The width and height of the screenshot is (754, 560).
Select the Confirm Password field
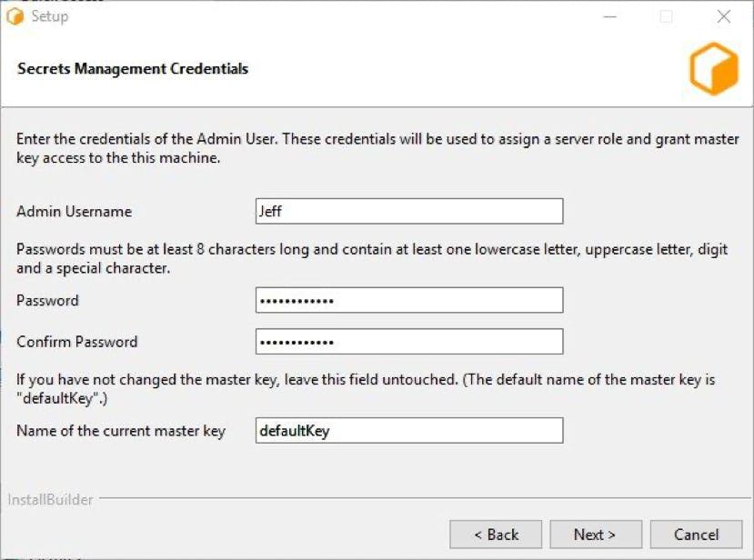[x=409, y=341]
